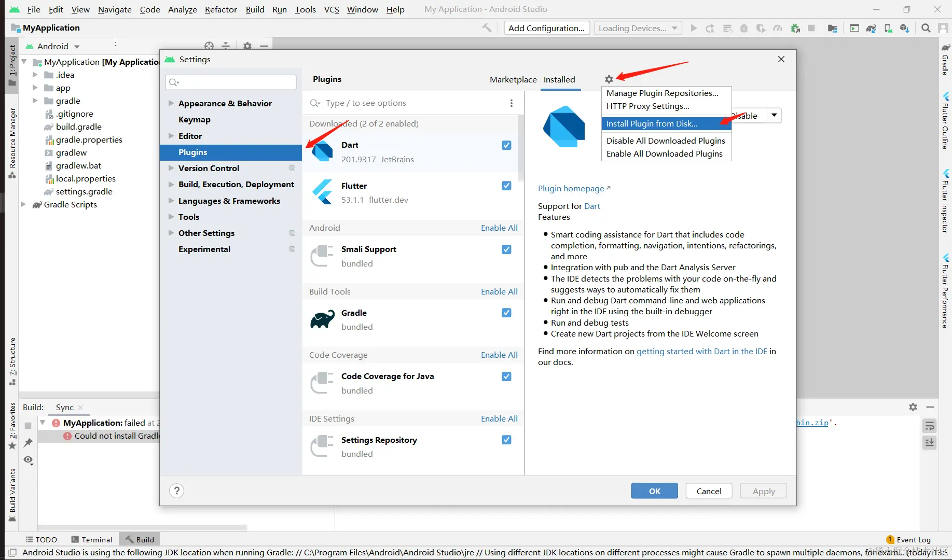Click the Cancel button
The width and height of the screenshot is (952, 560).
pyautogui.click(x=709, y=491)
